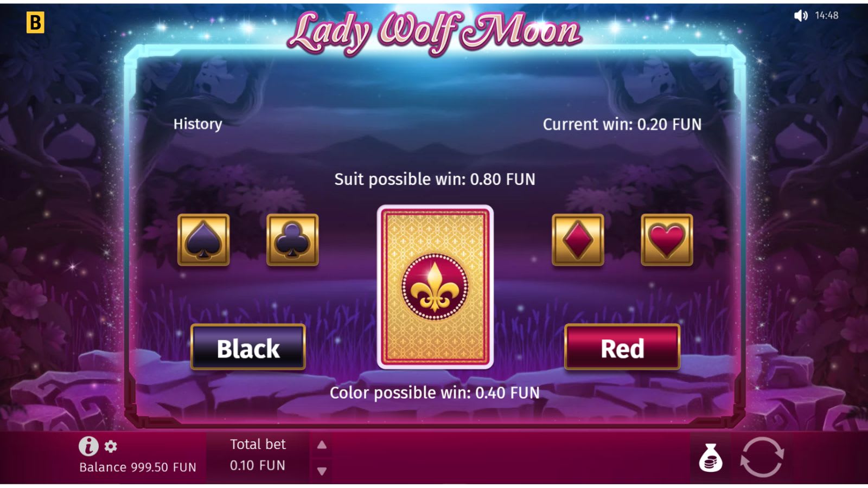Pick the diamond suit icon
The image size is (868, 488).
578,240
